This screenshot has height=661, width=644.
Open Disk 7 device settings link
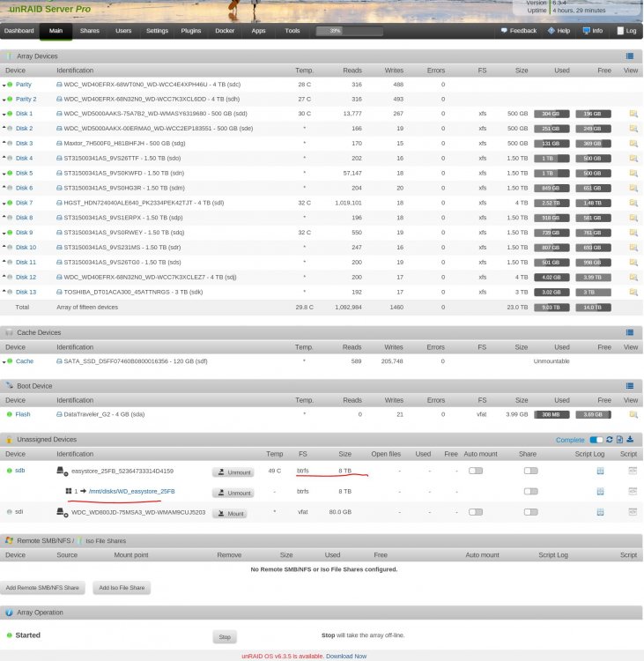click(24, 203)
